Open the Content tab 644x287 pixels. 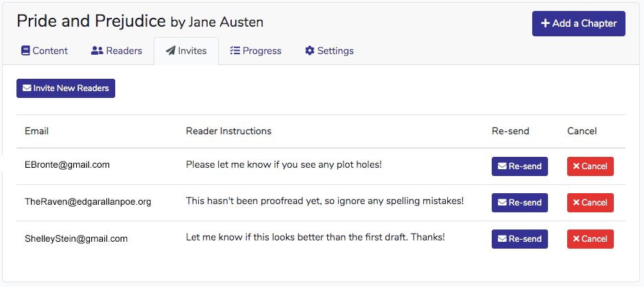(45, 51)
